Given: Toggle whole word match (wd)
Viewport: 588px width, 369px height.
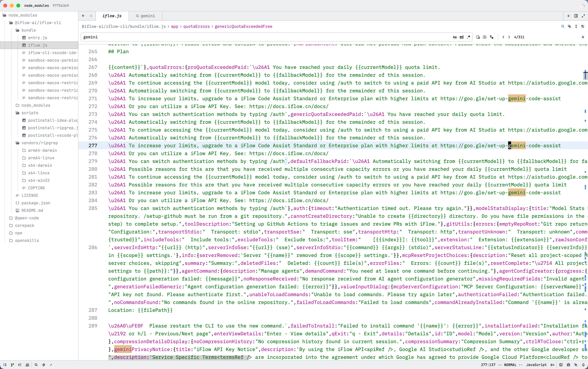Looking at the screenshot, I should (462, 37).
